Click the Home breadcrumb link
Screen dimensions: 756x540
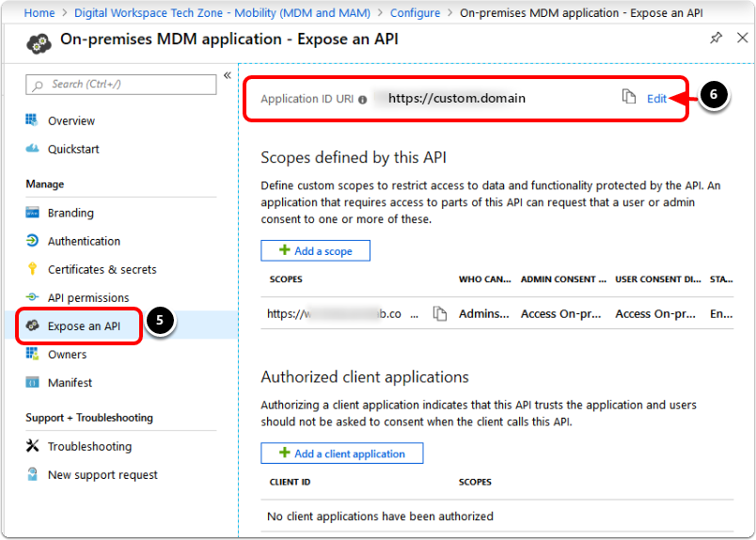39,13
